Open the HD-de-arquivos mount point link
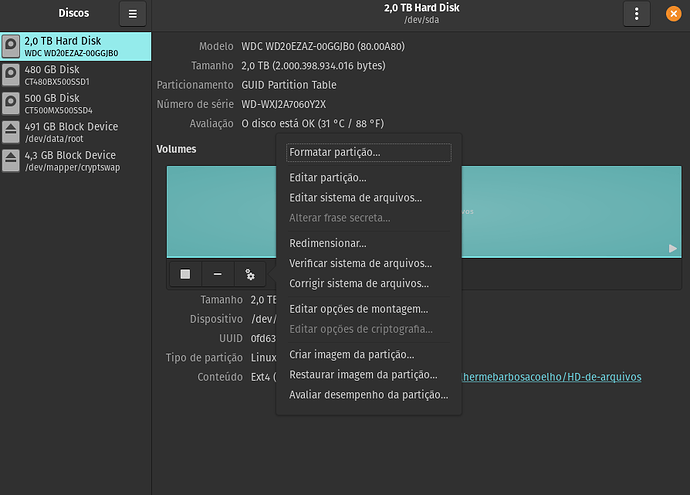This screenshot has height=495, width=690. [551, 377]
